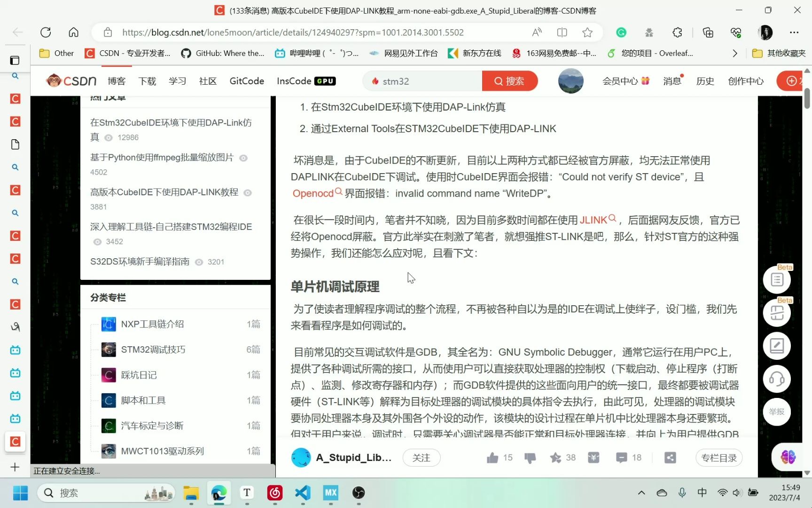Click the 举报 report icon
The height and width of the screenshot is (508, 812).
tap(776, 412)
